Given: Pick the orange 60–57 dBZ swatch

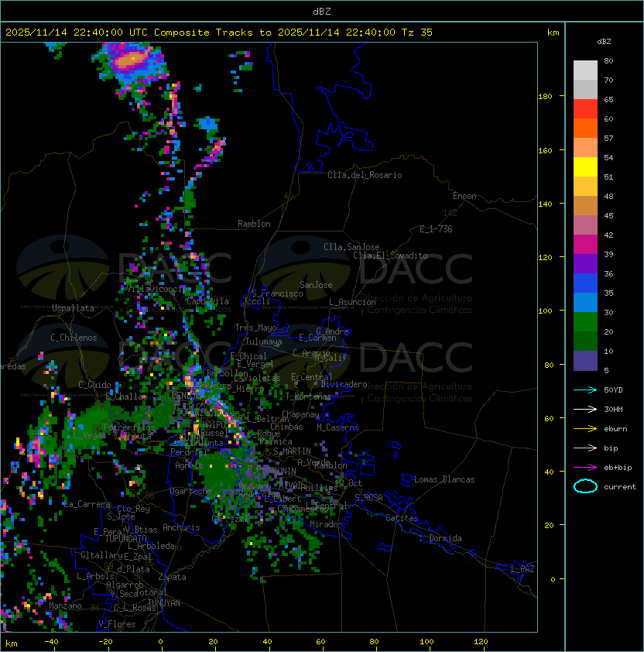Looking at the screenshot, I should 585,128.
